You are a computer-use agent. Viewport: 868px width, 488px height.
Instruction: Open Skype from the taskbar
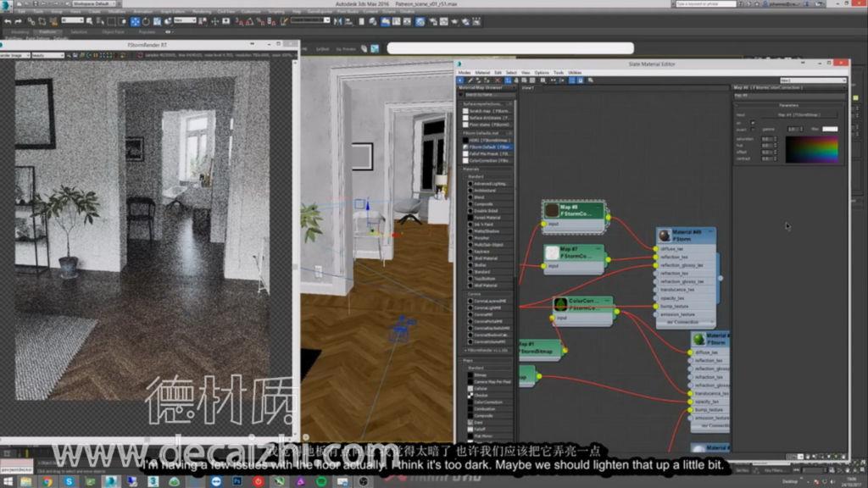tap(69, 481)
